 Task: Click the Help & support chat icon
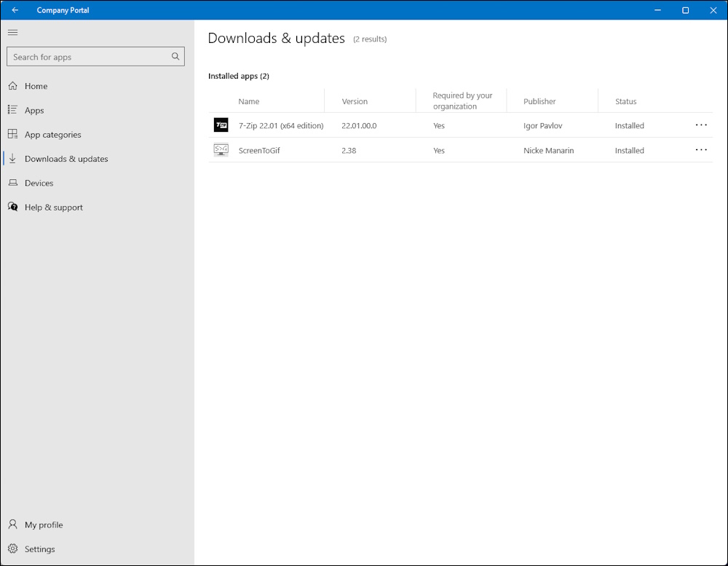[x=12, y=207]
